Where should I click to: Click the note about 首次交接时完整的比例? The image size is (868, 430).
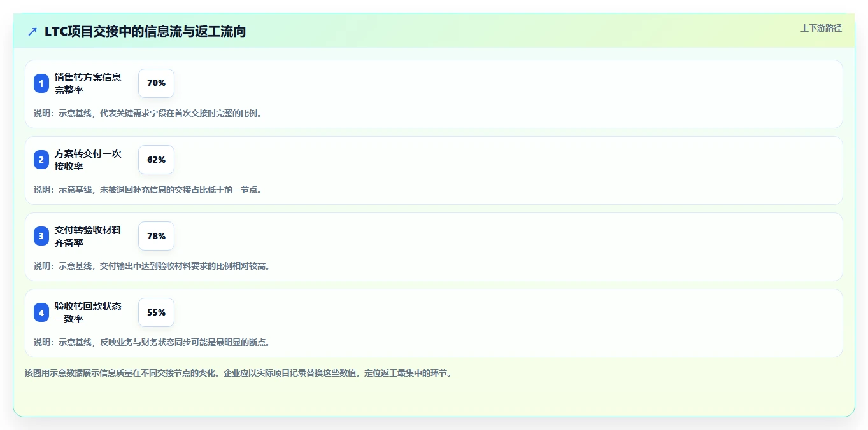pos(148,113)
